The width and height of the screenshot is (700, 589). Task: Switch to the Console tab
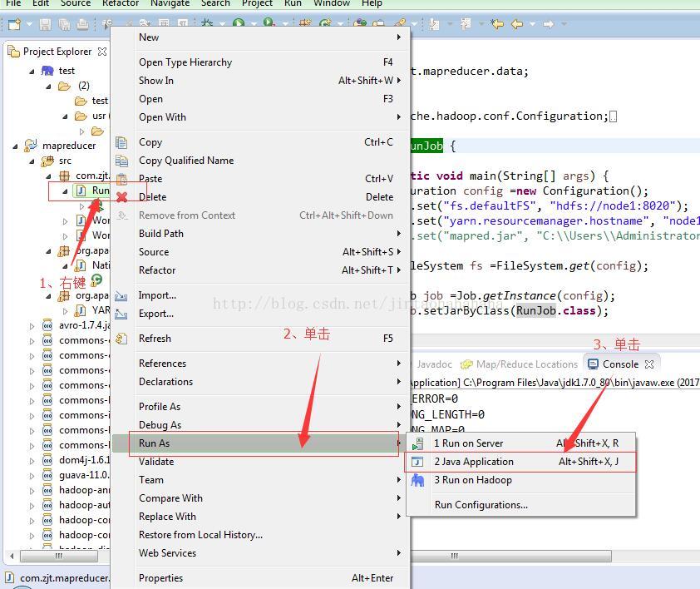click(620, 364)
